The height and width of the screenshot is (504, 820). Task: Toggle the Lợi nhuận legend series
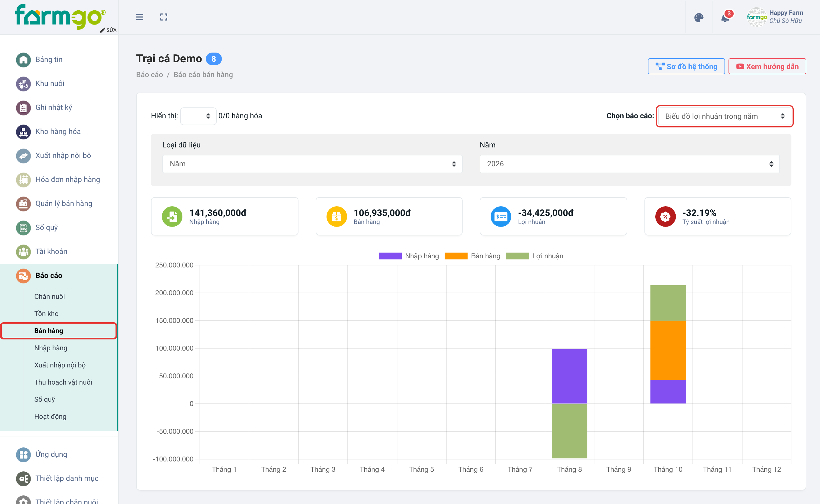coord(534,256)
